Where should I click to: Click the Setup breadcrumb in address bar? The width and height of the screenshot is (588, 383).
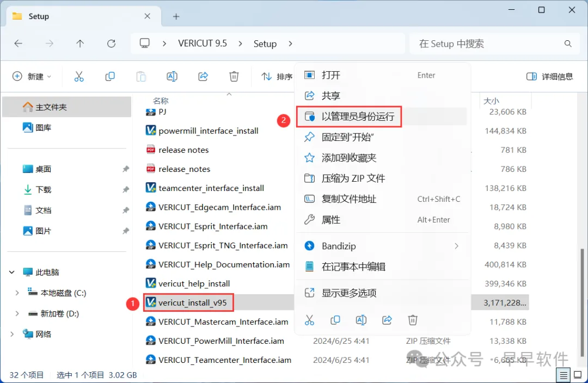pyautogui.click(x=265, y=44)
